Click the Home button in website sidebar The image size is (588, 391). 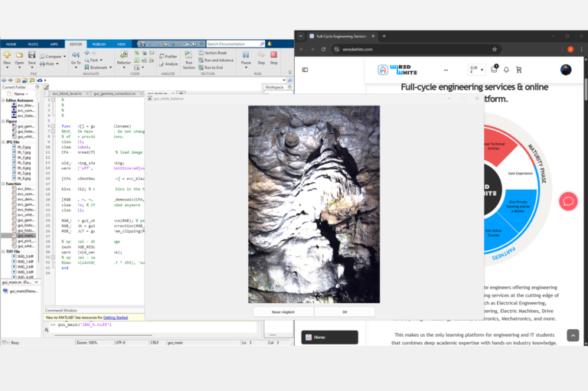tap(330, 337)
